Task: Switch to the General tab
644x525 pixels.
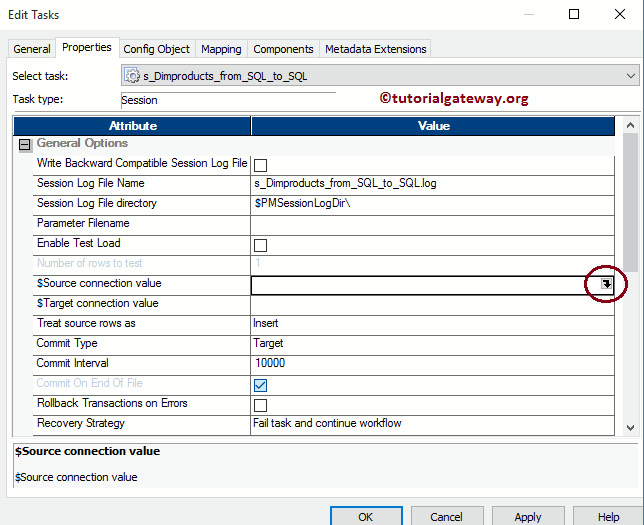Action: (x=32, y=49)
